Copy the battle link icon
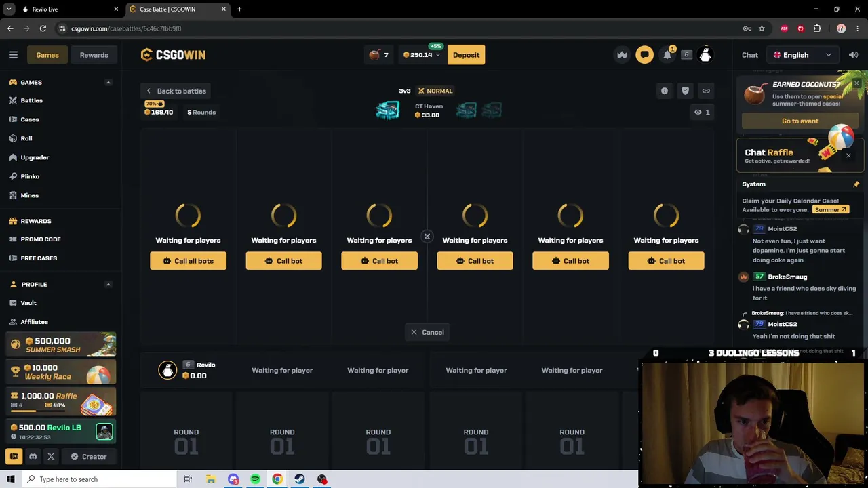Screen dimensions: 868x488 tap(706, 91)
